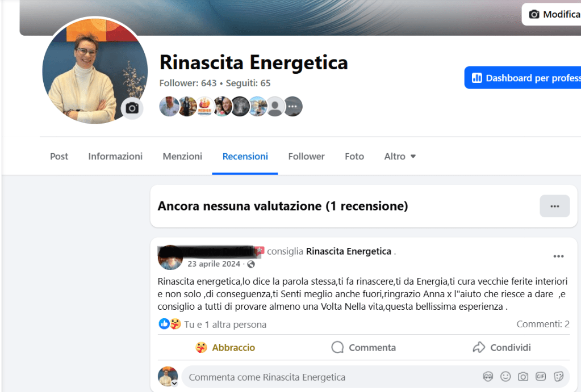Open the follower avatars more-options circle
This screenshot has height=392, width=581.
point(292,107)
